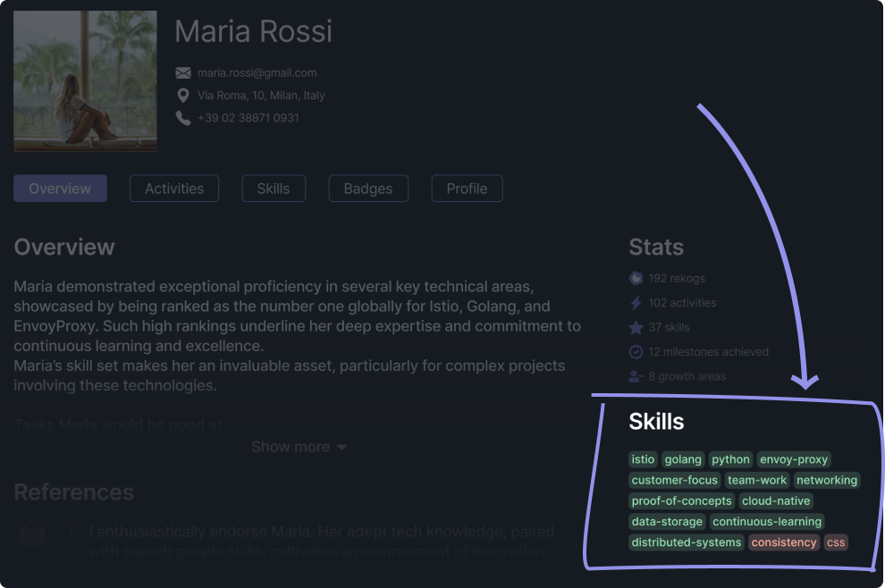Select the Badges tab
This screenshot has width=885, height=588.
pos(368,189)
